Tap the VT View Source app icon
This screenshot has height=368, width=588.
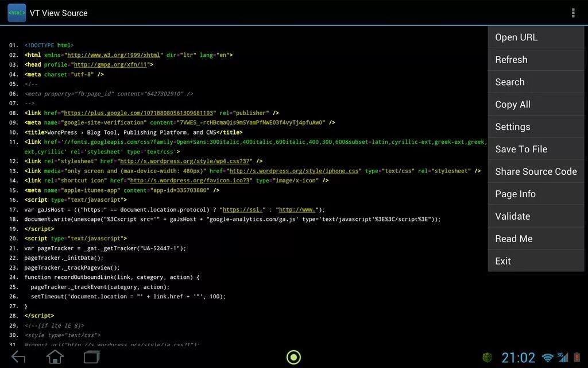17,13
